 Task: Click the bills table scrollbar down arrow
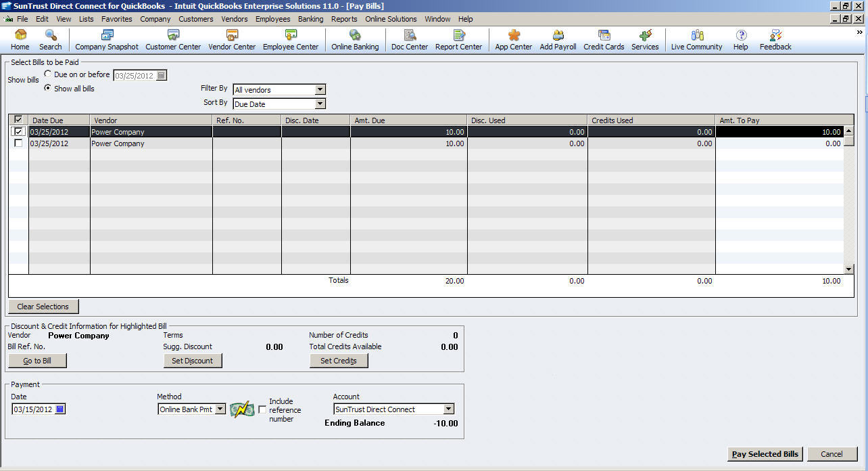pyautogui.click(x=849, y=269)
